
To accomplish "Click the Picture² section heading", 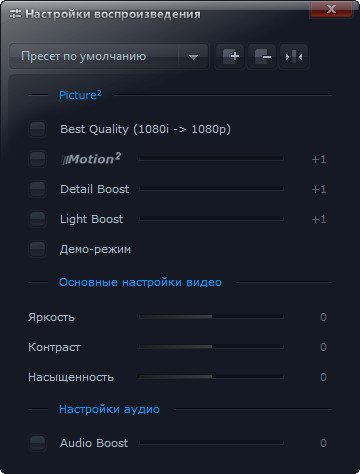I will point(80,95).
